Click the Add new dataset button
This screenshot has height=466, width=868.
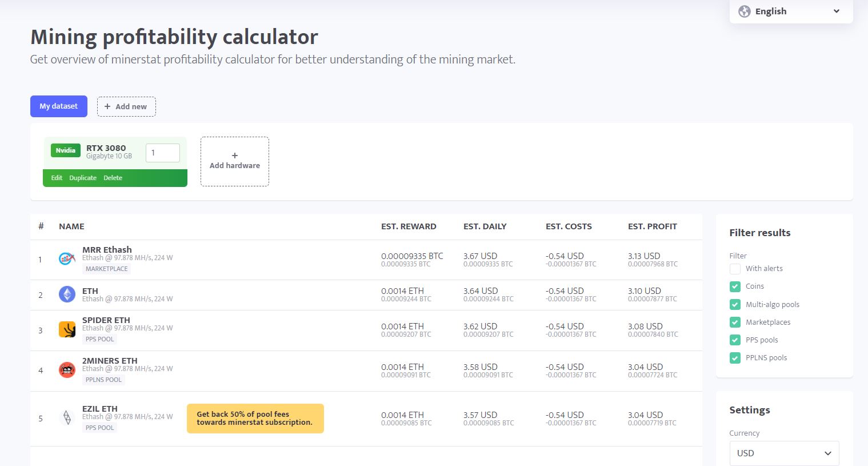click(x=126, y=106)
